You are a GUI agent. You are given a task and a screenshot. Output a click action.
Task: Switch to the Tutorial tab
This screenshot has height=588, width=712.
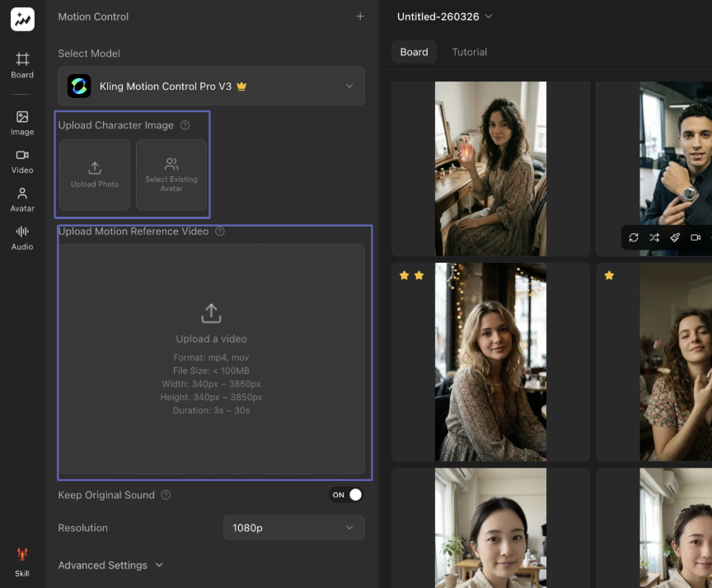pos(469,52)
